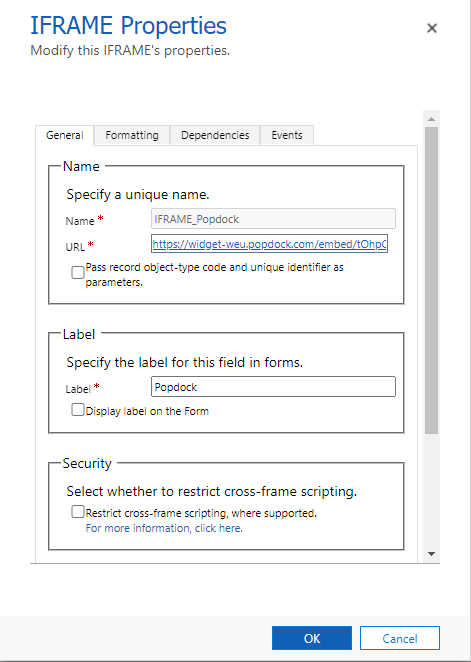Click the scrollbar up arrow
Viewport: 471px width, 662px height.
[431, 119]
